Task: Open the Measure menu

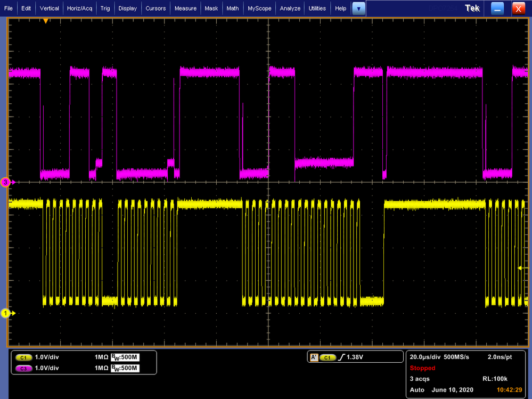Action: 185,8
